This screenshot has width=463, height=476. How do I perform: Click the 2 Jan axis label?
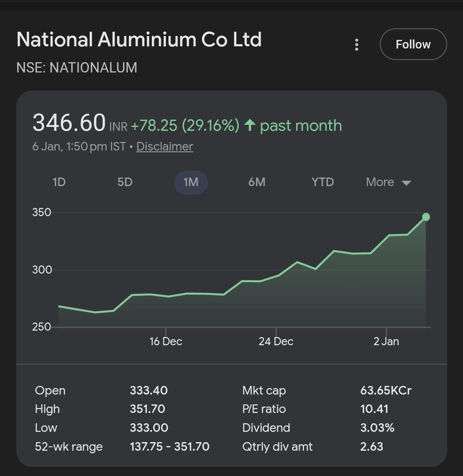tap(386, 341)
